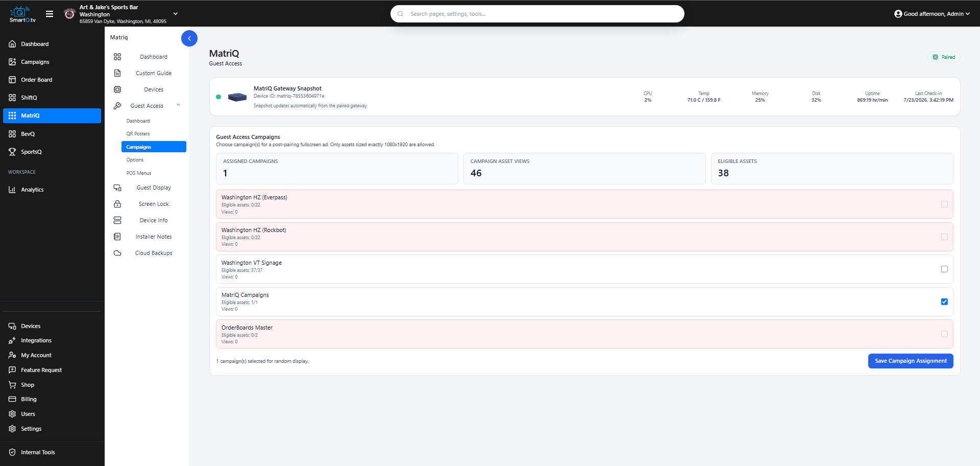Check the Washington VT Signage checkbox
The height and width of the screenshot is (466, 980).
tap(944, 269)
